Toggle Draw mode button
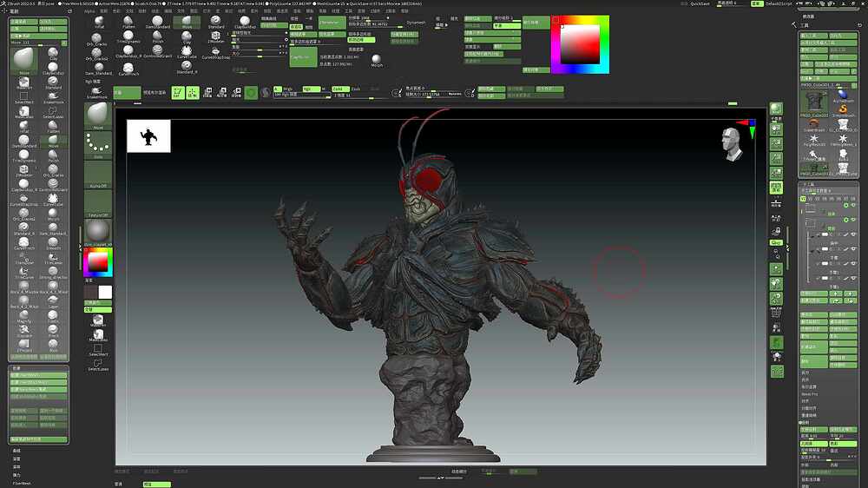Image resolution: width=868 pixels, height=488 pixels. 192,93
